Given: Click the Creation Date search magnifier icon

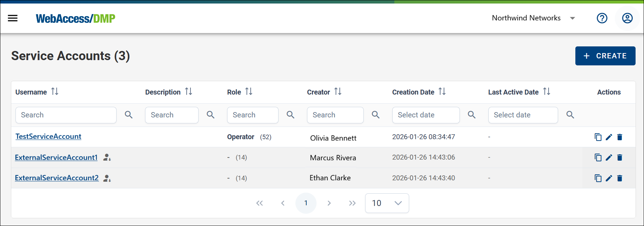Looking at the screenshot, I should coord(472,115).
